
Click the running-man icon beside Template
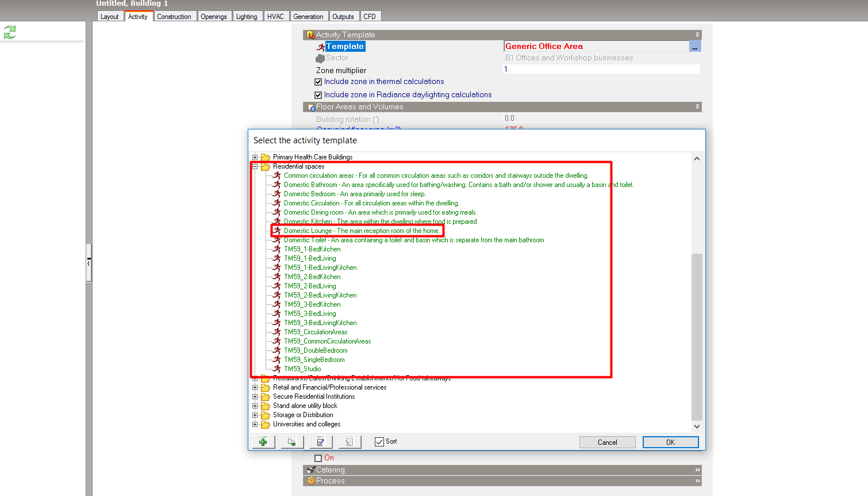click(321, 47)
